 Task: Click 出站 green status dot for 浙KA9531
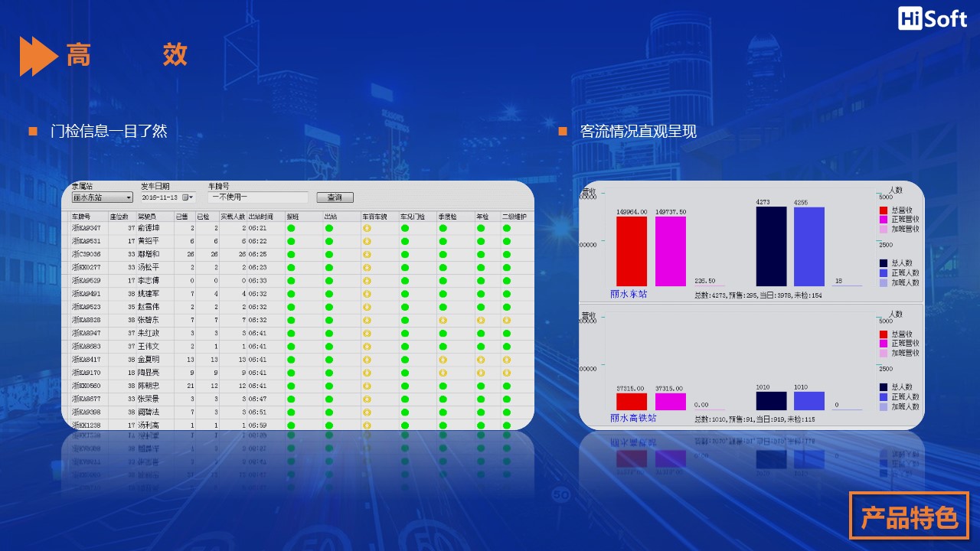point(329,241)
